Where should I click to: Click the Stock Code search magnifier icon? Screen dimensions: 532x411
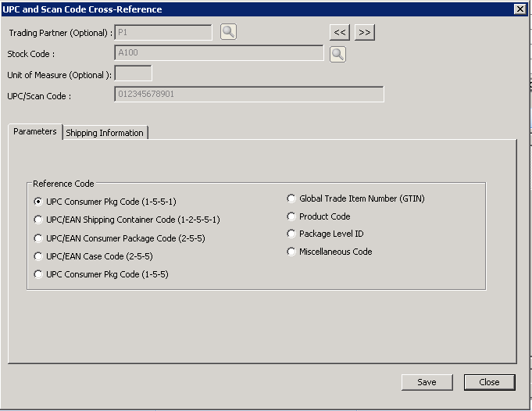pyautogui.click(x=337, y=54)
